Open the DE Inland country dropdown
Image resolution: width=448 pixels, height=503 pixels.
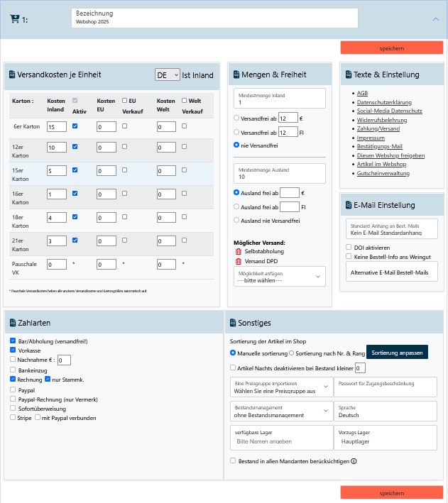click(x=167, y=74)
